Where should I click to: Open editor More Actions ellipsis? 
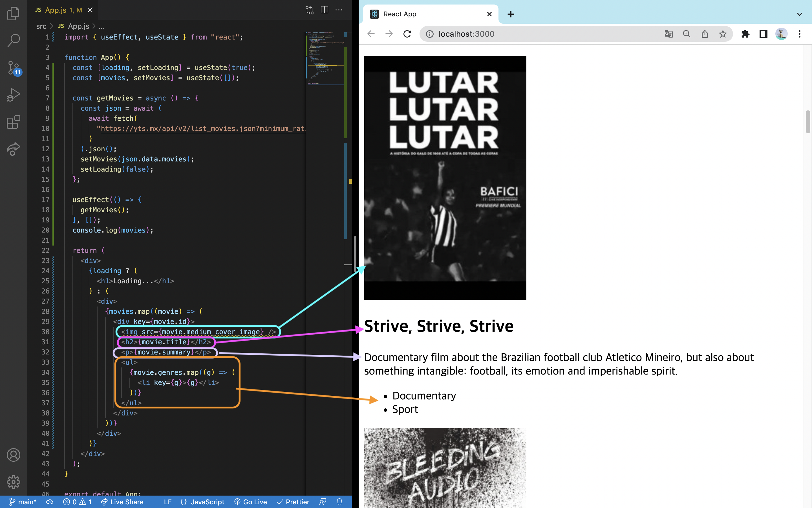coord(339,10)
